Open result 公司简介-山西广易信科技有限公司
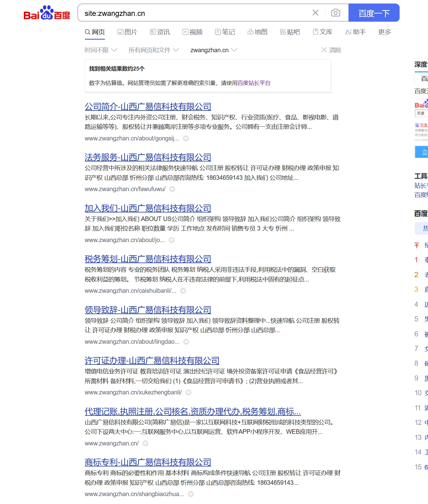This screenshot has width=428, height=504. point(148,107)
